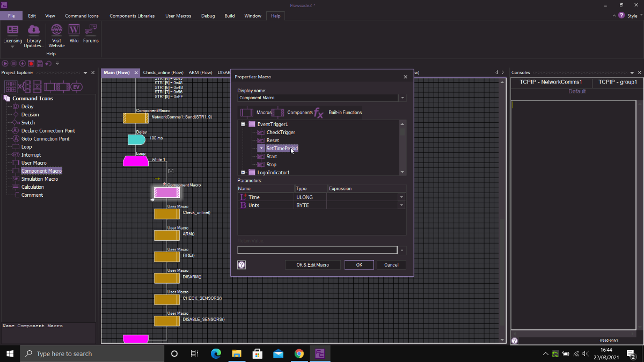The image size is (644, 362).
Task: Click the Visit Website globe icon
Action: tap(56, 31)
